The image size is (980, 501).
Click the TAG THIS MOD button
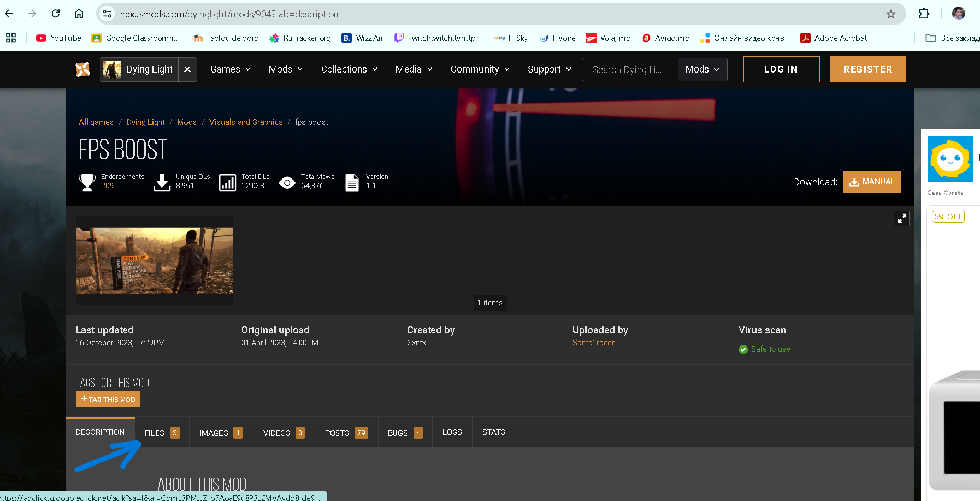(x=108, y=399)
